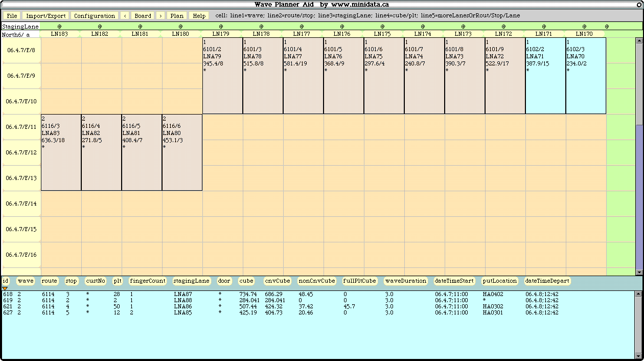The image size is (644, 361).
Task: Click the door column header
Action: 224,281
